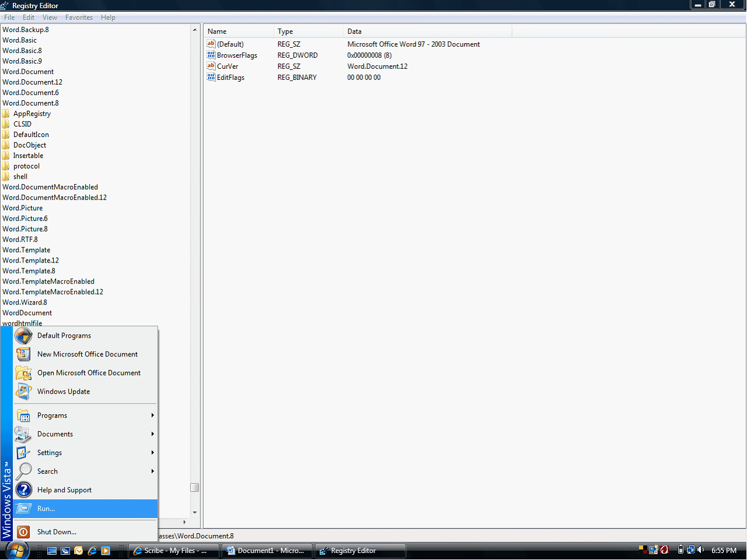This screenshot has height=560, width=747.
Task: Click the battery power tray icon
Action: [680, 550]
